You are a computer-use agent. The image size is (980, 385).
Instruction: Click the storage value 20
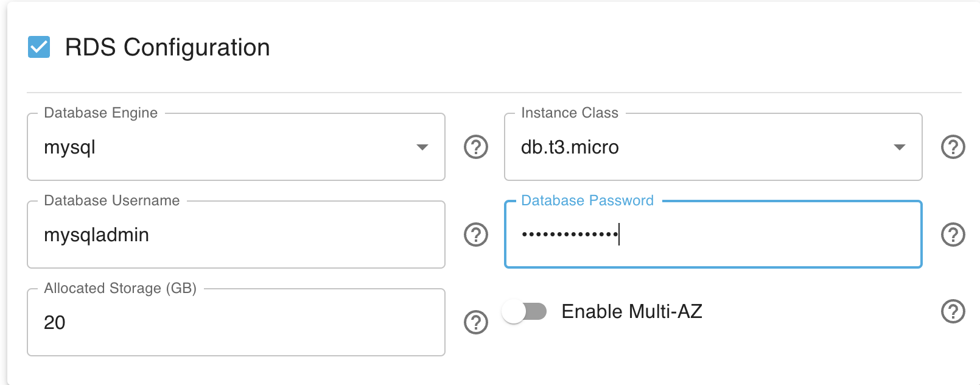click(x=55, y=322)
